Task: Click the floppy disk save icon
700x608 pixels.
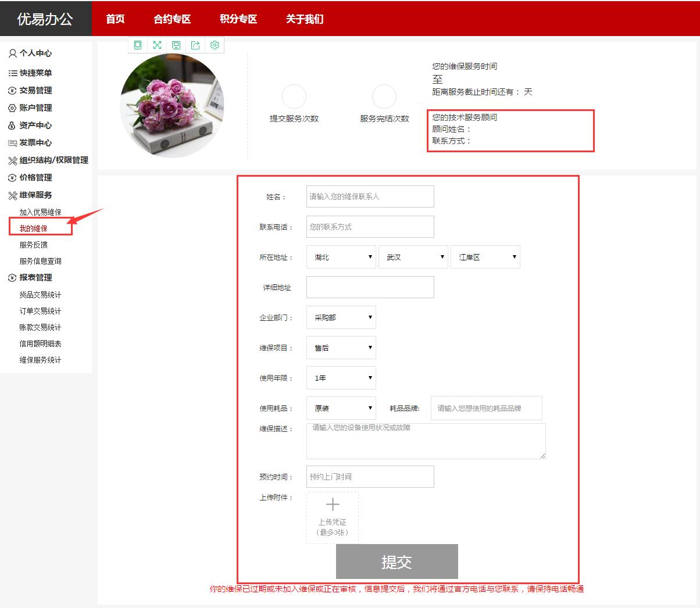Action: (x=176, y=45)
